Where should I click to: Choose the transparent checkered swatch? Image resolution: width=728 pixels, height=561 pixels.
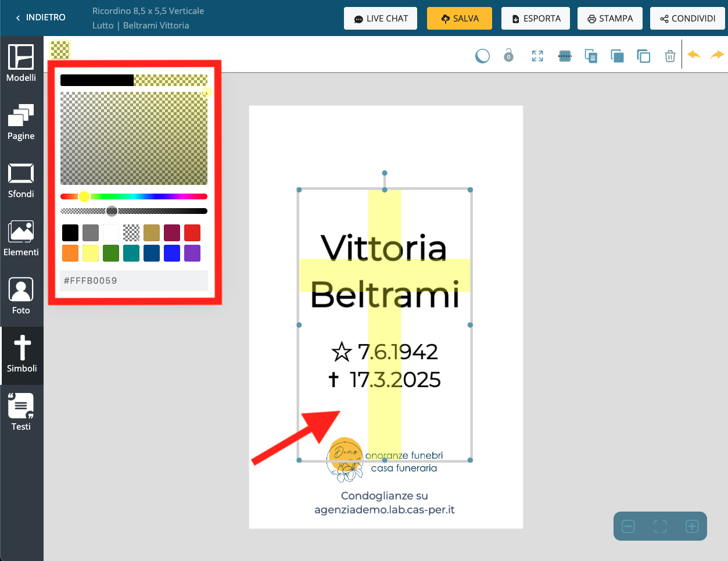click(x=131, y=233)
